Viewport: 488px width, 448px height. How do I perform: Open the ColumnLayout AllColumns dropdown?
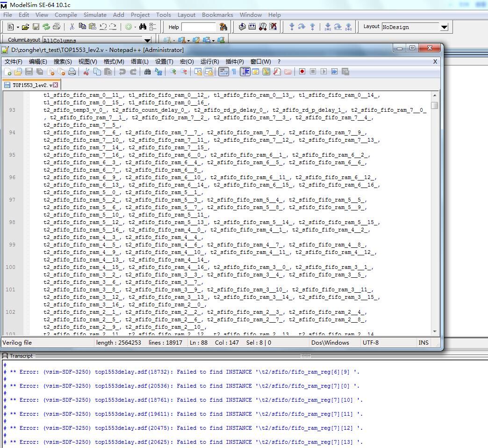[x=147, y=41]
